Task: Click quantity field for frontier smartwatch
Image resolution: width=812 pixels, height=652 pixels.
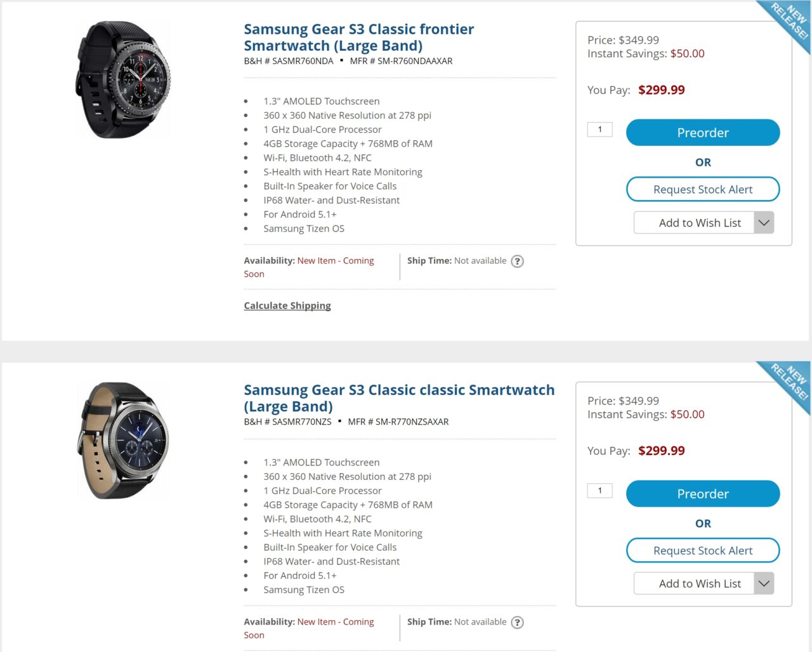Action: point(599,130)
